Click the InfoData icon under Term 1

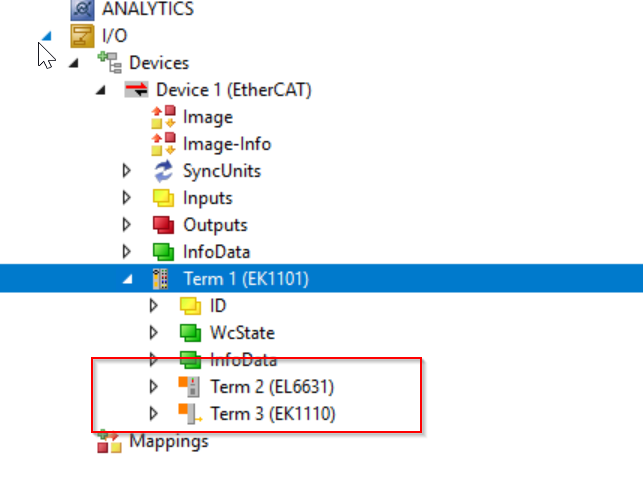pyautogui.click(x=191, y=359)
